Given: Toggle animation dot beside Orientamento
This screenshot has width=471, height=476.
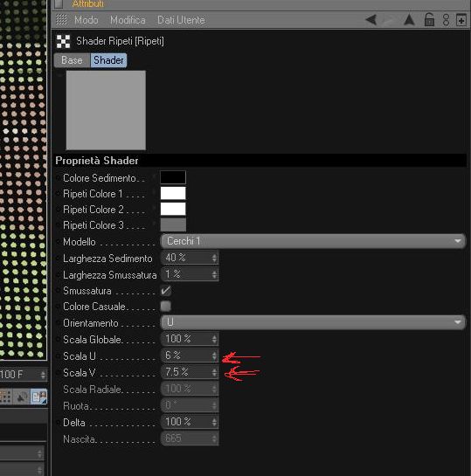Looking at the screenshot, I should (x=58, y=323).
